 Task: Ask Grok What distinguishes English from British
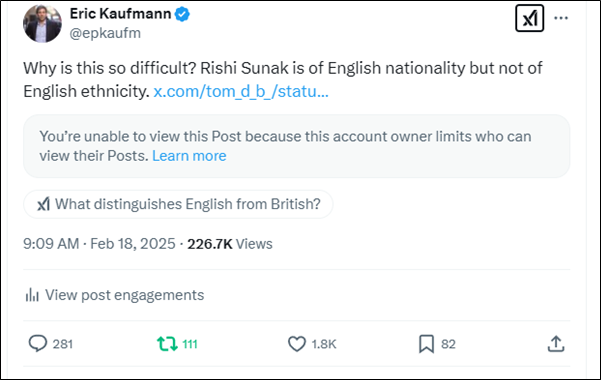click(x=178, y=204)
